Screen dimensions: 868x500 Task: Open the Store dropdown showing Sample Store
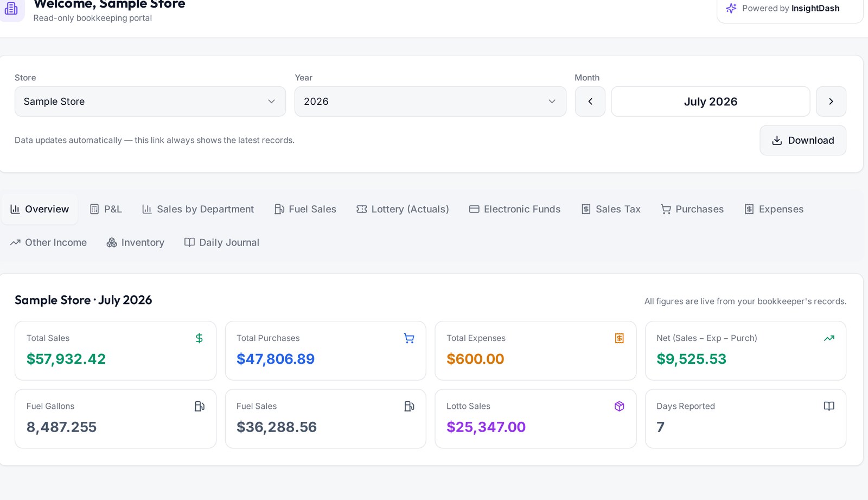[x=150, y=102]
